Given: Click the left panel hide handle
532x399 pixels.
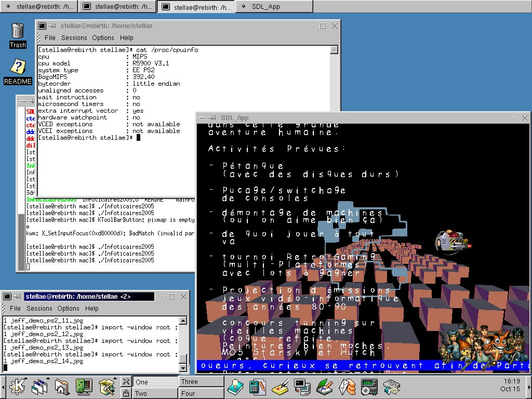Looking at the screenshot, I should point(3,387).
